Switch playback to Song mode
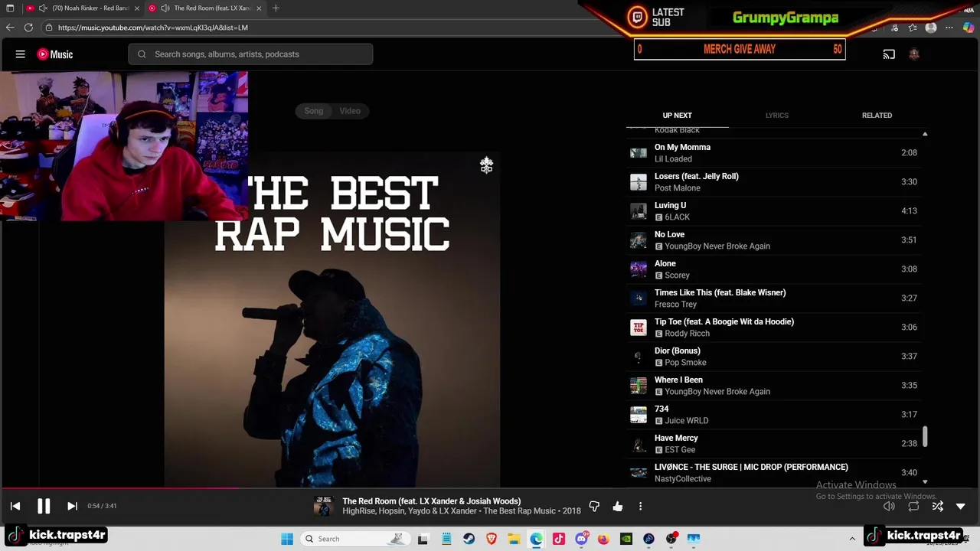Viewport: 980px width, 551px height. pos(314,111)
